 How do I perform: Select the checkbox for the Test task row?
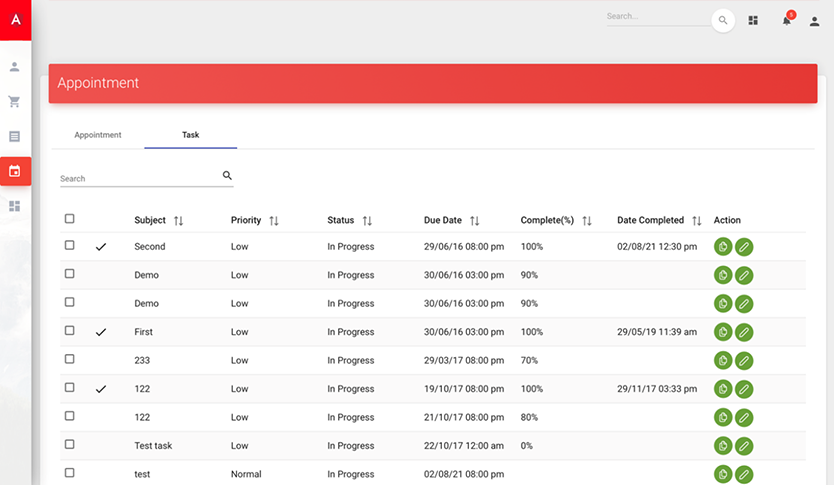pos(69,444)
